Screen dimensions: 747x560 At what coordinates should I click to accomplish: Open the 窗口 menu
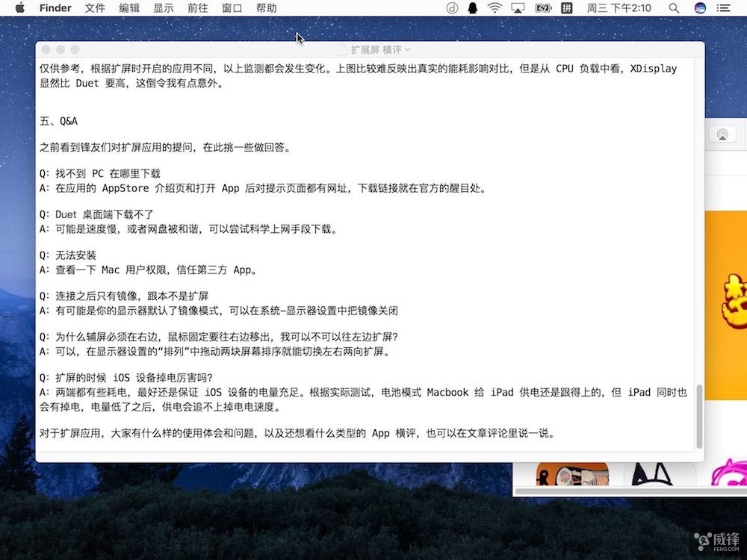pos(232,8)
